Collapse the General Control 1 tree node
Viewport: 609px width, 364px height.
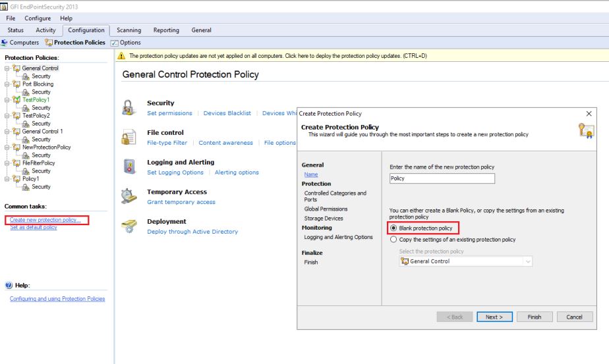pyautogui.click(x=7, y=132)
